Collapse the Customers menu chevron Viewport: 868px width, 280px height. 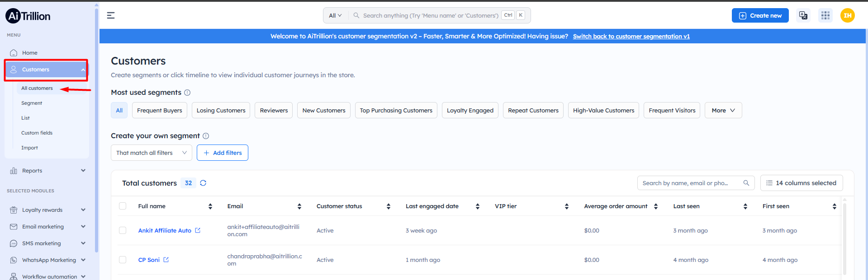[83, 70]
